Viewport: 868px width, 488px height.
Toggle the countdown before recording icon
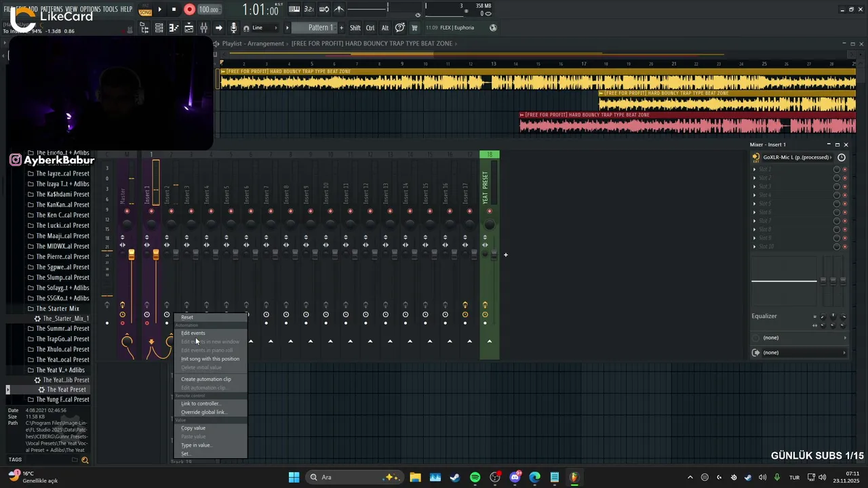309,9
